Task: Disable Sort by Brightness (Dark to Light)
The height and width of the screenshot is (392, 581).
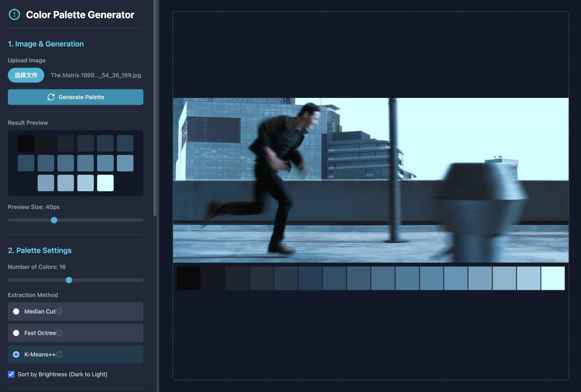Action: point(11,374)
